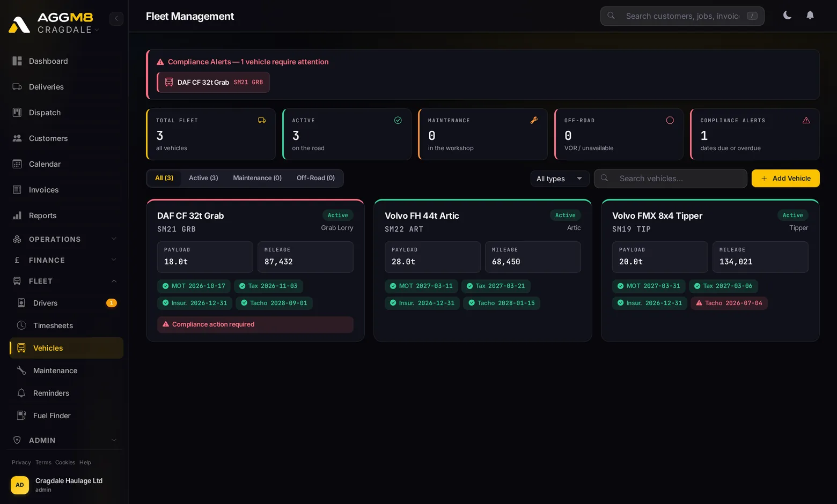This screenshot has width=837, height=504.
Task: Focus the Search vehicles field
Action: 671,179
